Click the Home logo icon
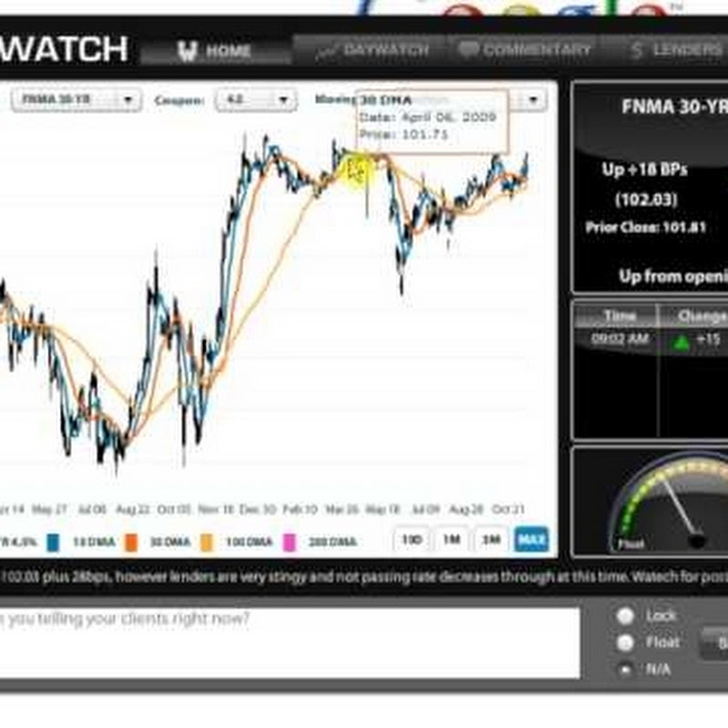This screenshot has width=728, height=728. (x=187, y=51)
